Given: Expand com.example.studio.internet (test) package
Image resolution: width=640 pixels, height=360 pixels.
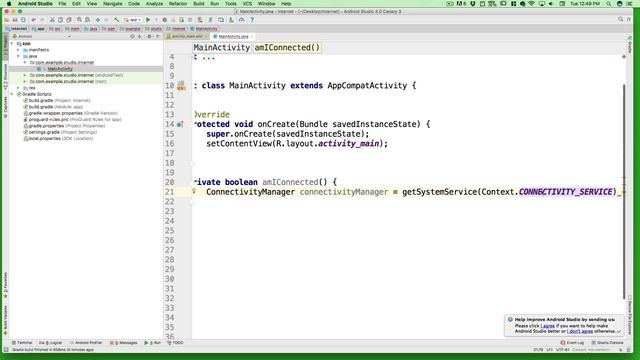Looking at the screenshot, I should tap(25, 82).
